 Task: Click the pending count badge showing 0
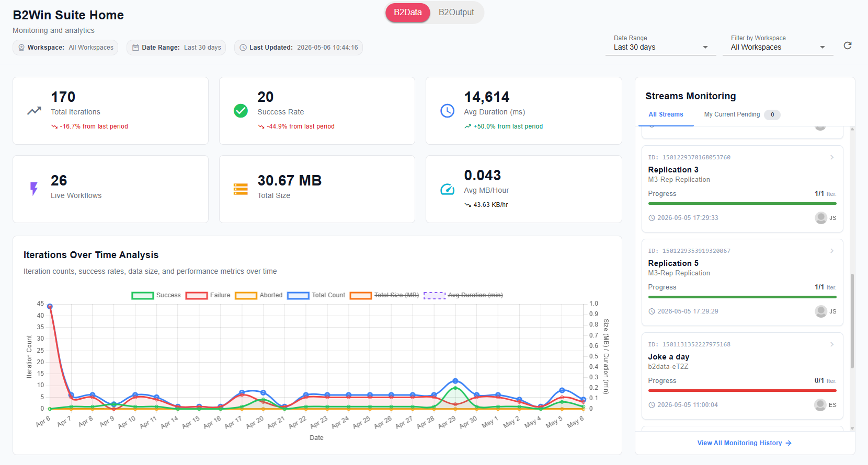(x=772, y=115)
